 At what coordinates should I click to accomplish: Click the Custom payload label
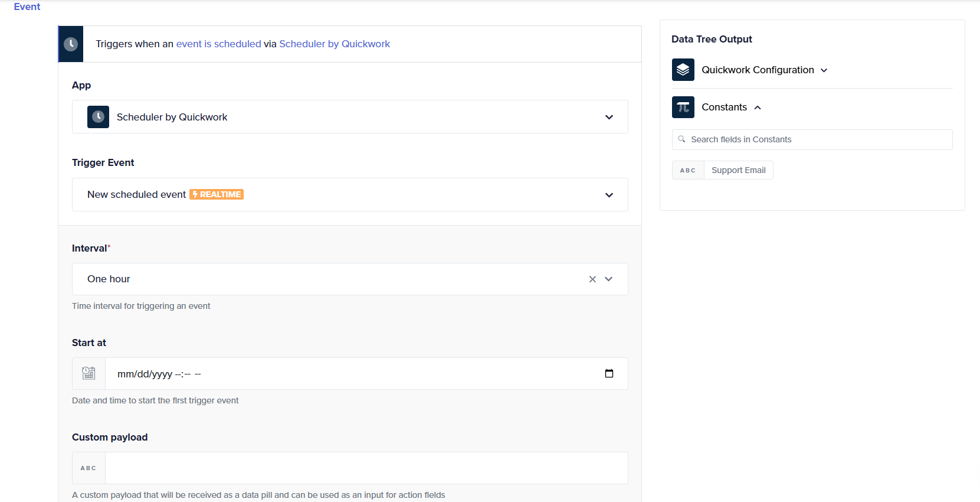point(110,437)
